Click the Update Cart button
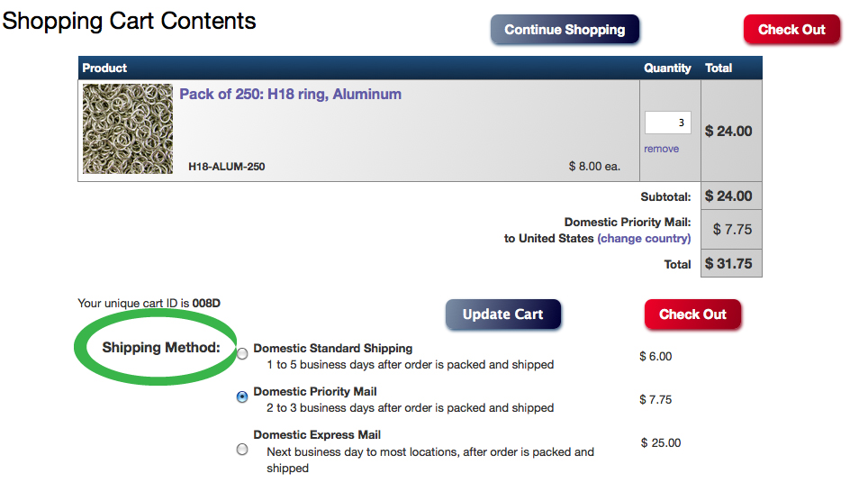The width and height of the screenshot is (868, 501). click(503, 314)
